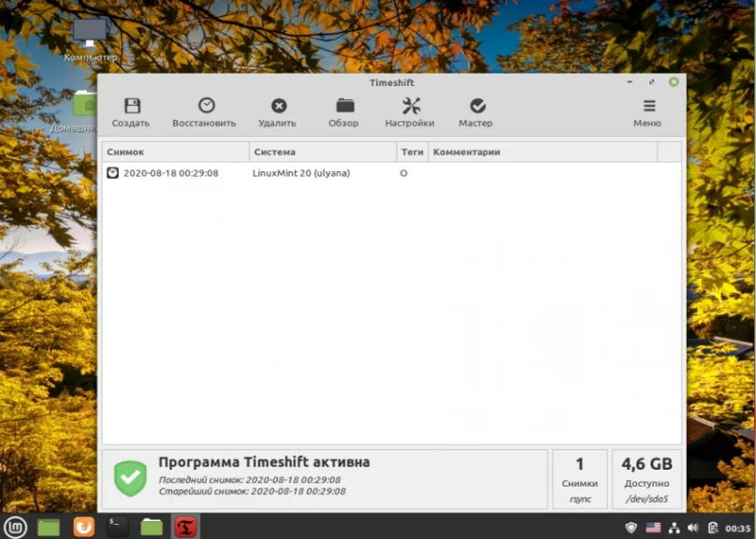756x539 pixels.
Task: Click the clipboard tray icon
Action: pos(713,529)
